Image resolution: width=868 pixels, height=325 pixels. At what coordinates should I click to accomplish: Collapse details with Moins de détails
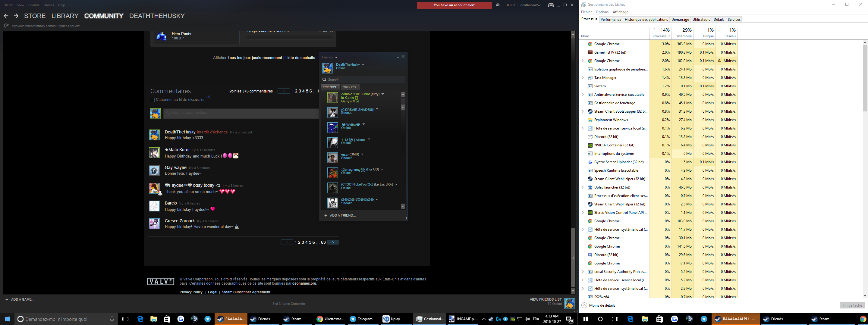599,305
